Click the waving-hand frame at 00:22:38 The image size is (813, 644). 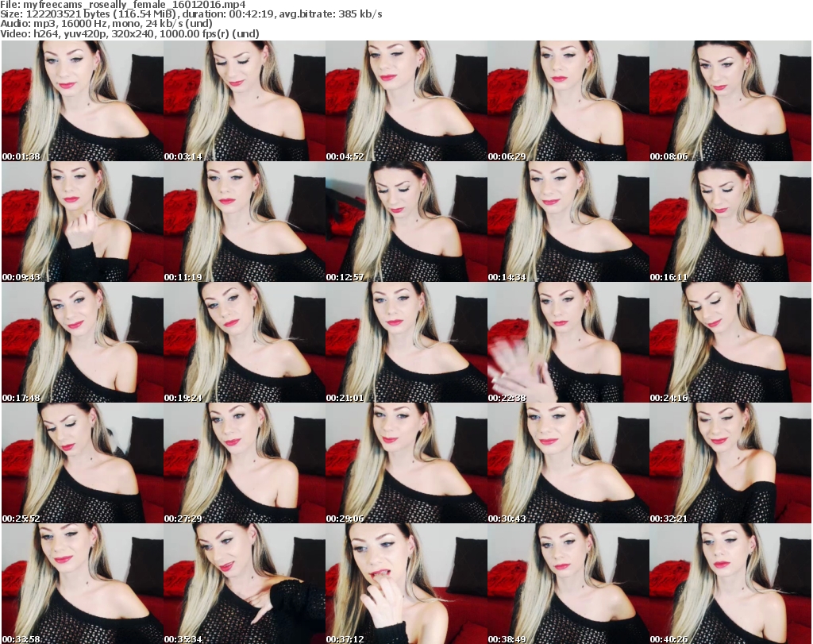point(568,342)
